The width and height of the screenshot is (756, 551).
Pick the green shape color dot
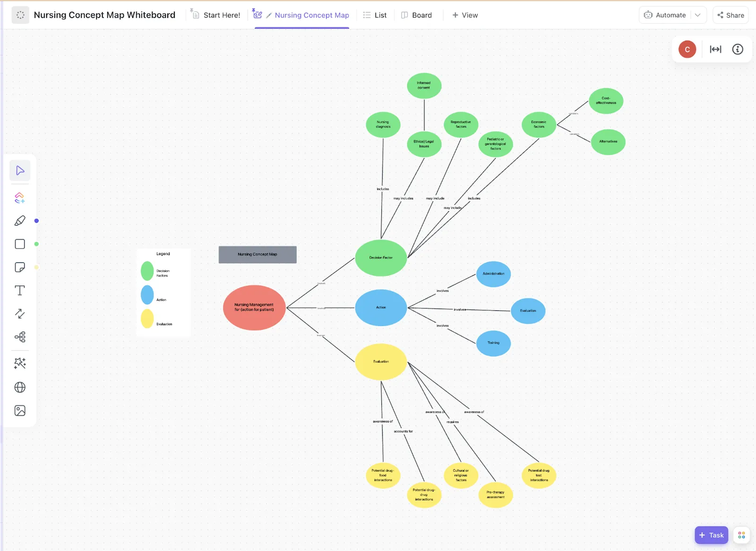pos(36,244)
